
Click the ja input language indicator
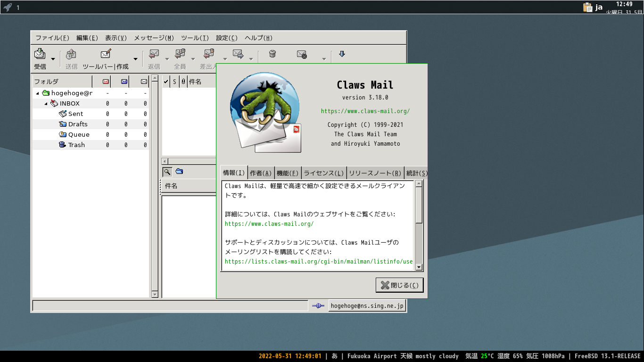pos(599,7)
